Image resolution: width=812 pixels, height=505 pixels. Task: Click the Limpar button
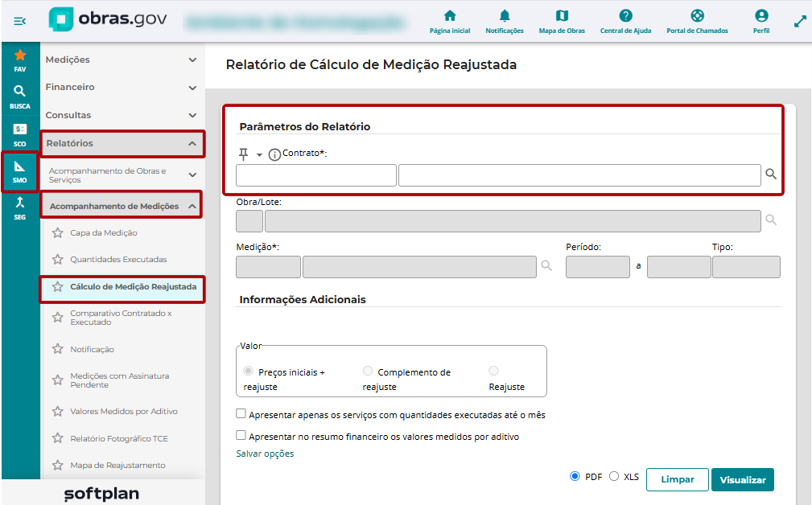click(678, 479)
